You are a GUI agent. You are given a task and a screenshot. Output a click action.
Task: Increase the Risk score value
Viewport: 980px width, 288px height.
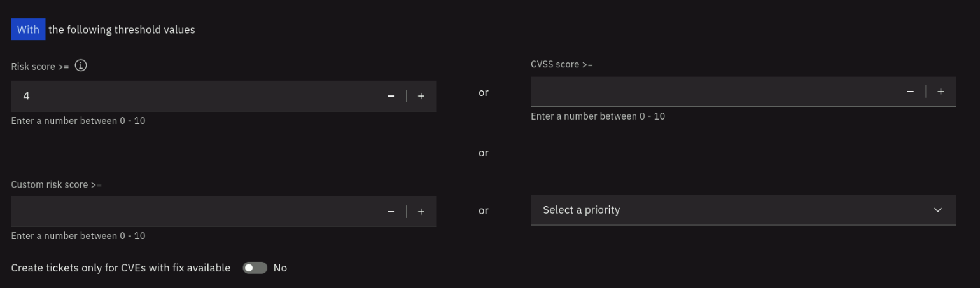pyautogui.click(x=421, y=96)
